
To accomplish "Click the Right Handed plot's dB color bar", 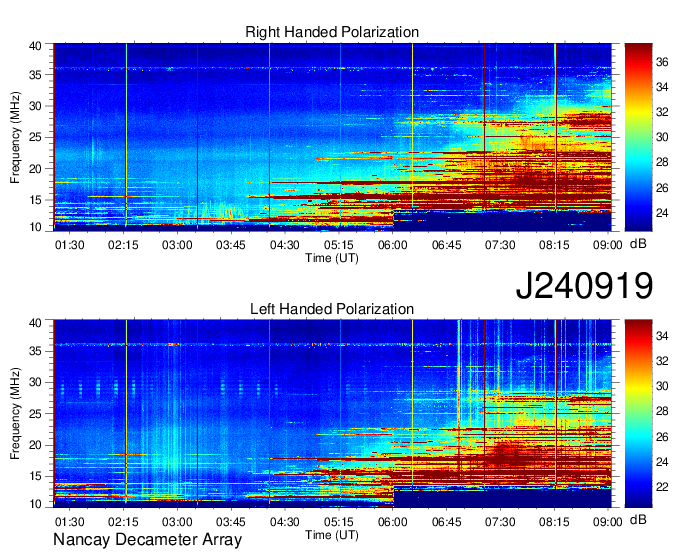I will (638, 137).
